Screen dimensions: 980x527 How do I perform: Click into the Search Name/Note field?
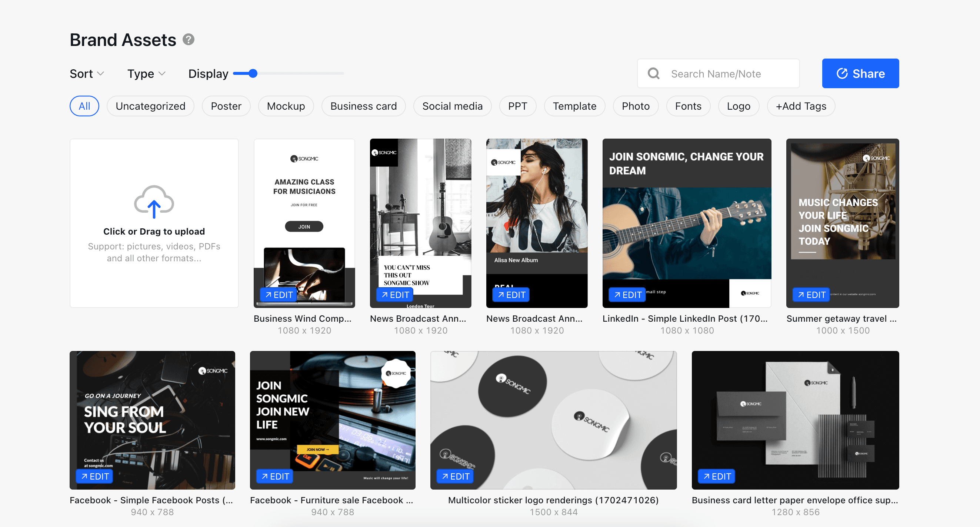click(718, 73)
